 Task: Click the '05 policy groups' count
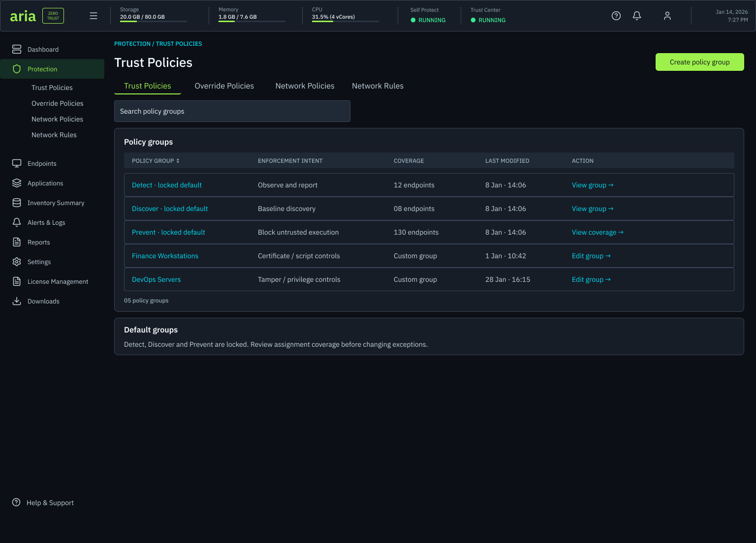(x=146, y=301)
